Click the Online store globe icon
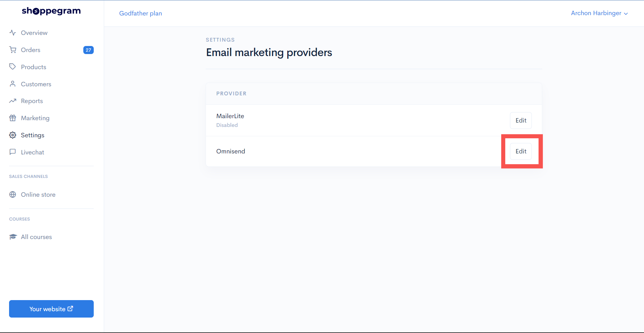 pos(13,195)
